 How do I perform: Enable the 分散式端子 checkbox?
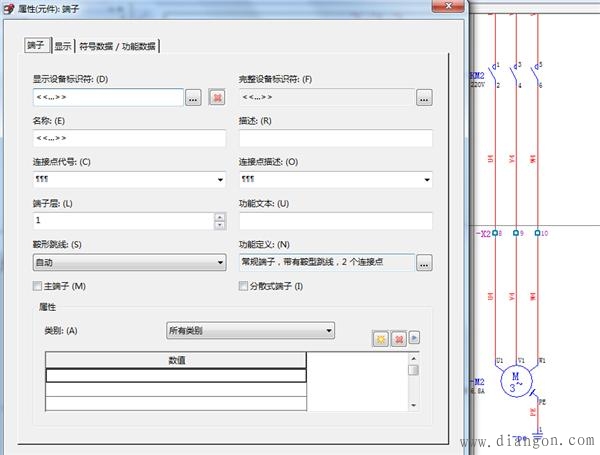pyautogui.click(x=244, y=287)
